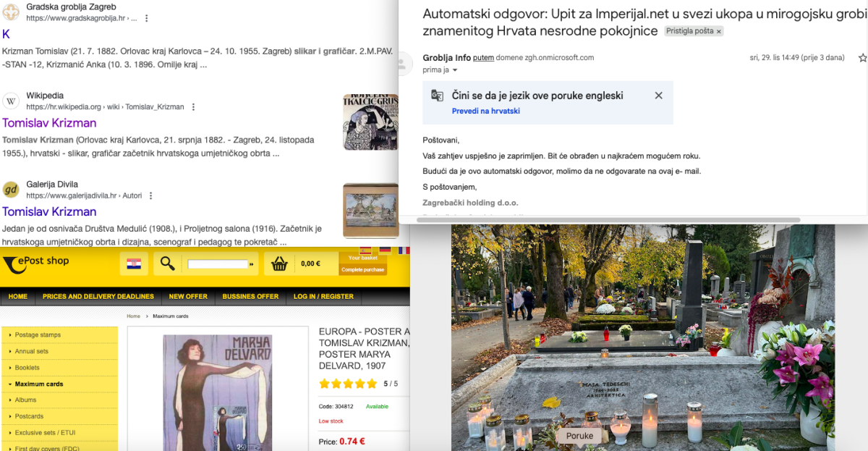Image resolution: width=868 pixels, height=451 pixels.
Task: Open the New Offer menu item
Action: pyautogui.click(x=188, y=296)
